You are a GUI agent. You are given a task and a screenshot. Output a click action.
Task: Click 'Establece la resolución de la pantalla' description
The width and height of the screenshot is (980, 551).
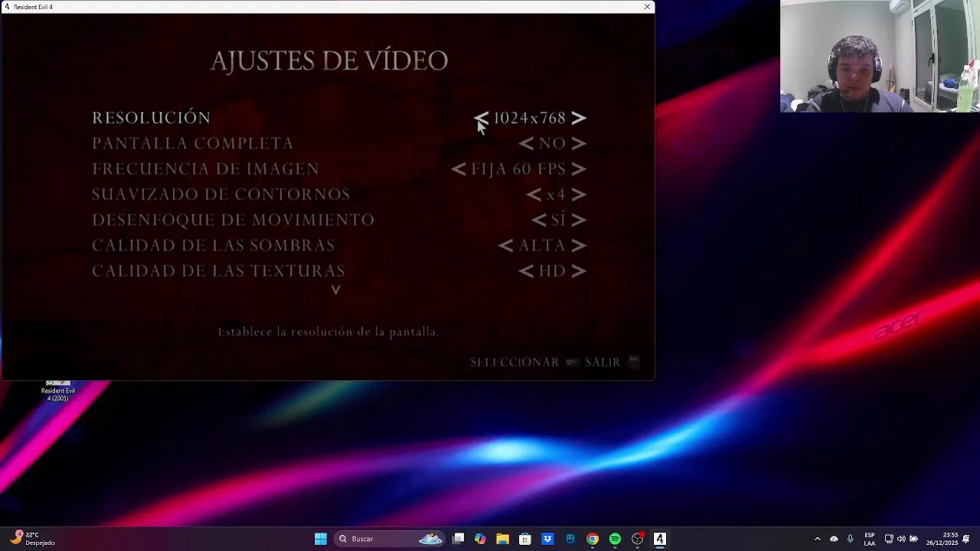328,332
